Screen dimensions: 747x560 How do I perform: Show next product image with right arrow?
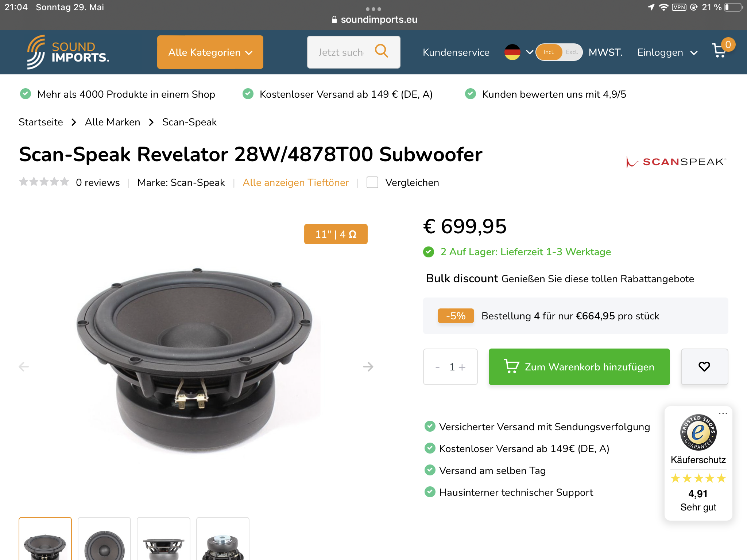(368, 366)
